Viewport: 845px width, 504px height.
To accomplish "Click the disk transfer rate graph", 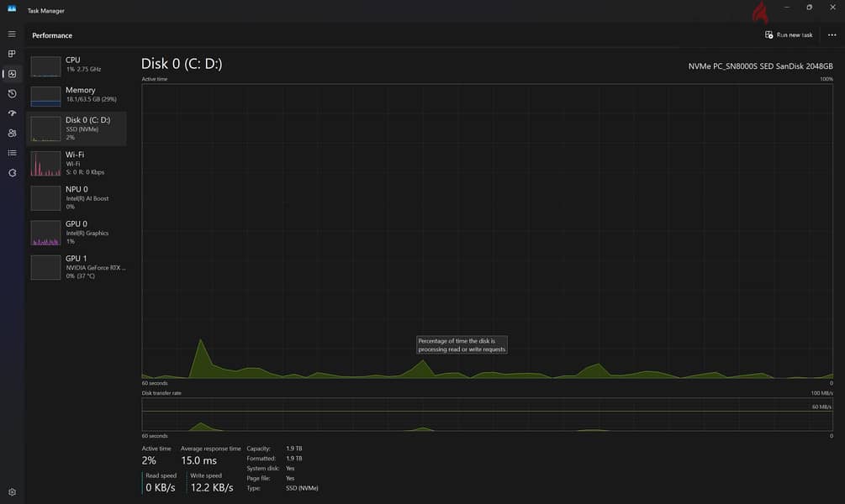I will [487, 415].
